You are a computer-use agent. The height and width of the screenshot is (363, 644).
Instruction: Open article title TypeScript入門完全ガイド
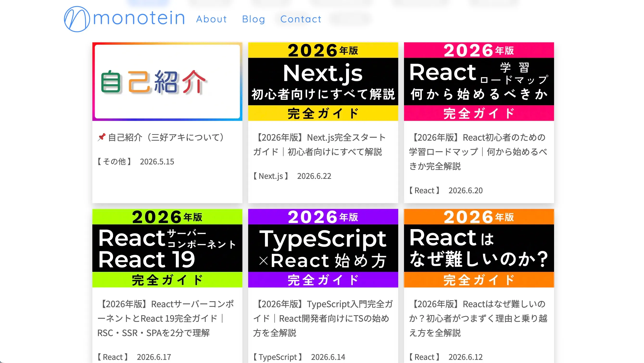(323, 318)
